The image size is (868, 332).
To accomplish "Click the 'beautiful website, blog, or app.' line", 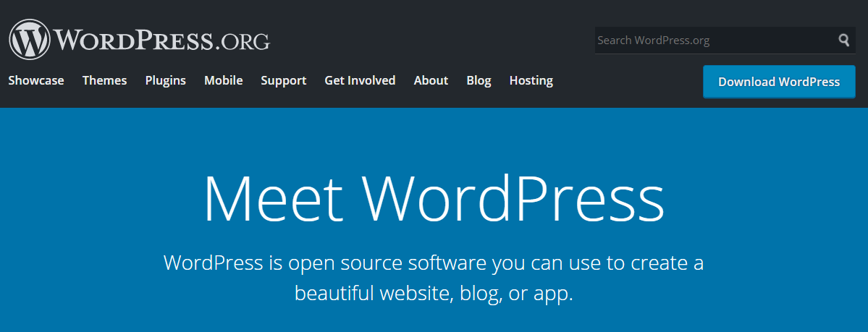I will 434,293.
